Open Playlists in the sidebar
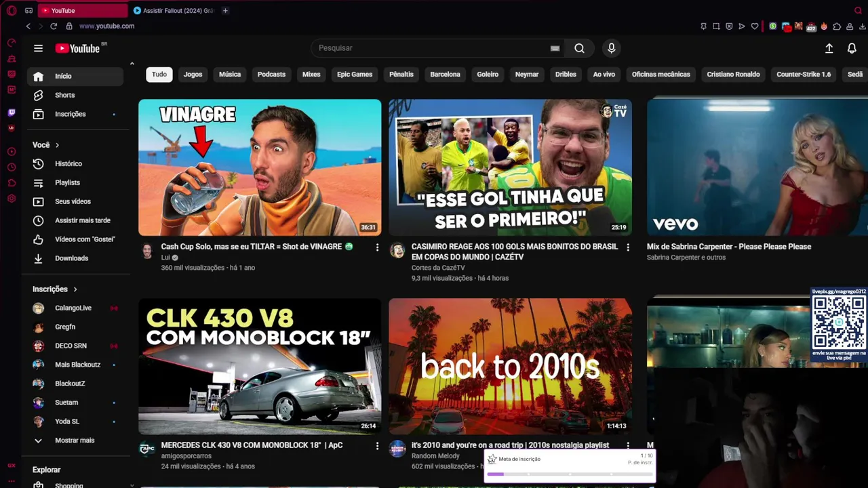 click(x=75, y=182)
